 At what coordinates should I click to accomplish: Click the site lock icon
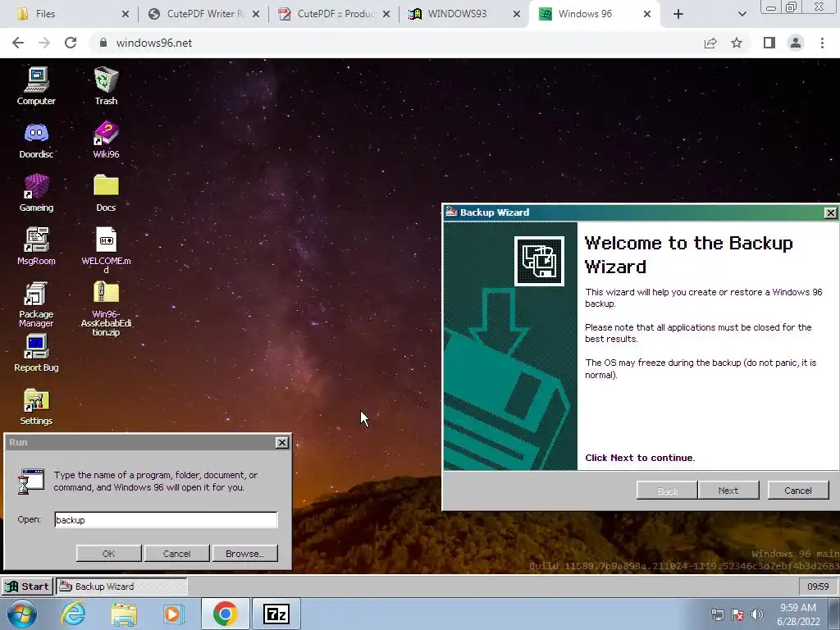coord(103,43)
